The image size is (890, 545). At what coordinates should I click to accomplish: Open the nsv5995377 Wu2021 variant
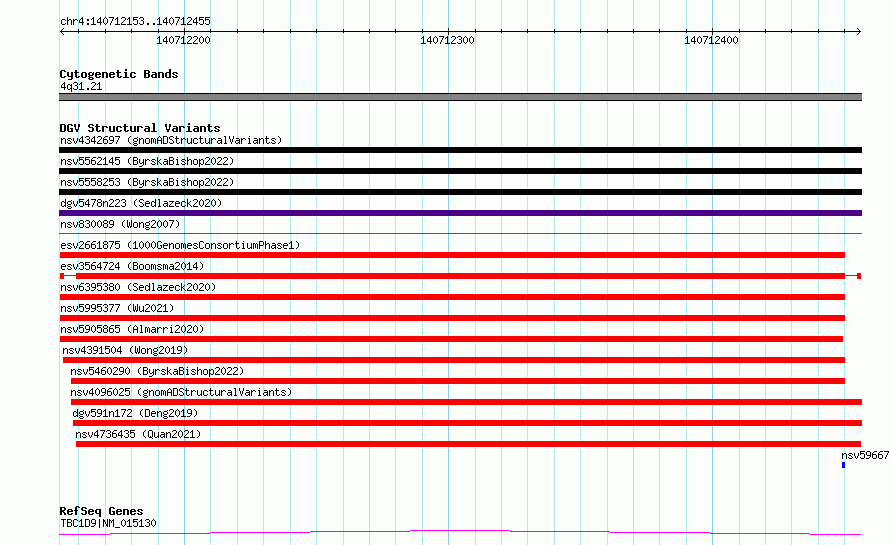(x=452, y=318)
